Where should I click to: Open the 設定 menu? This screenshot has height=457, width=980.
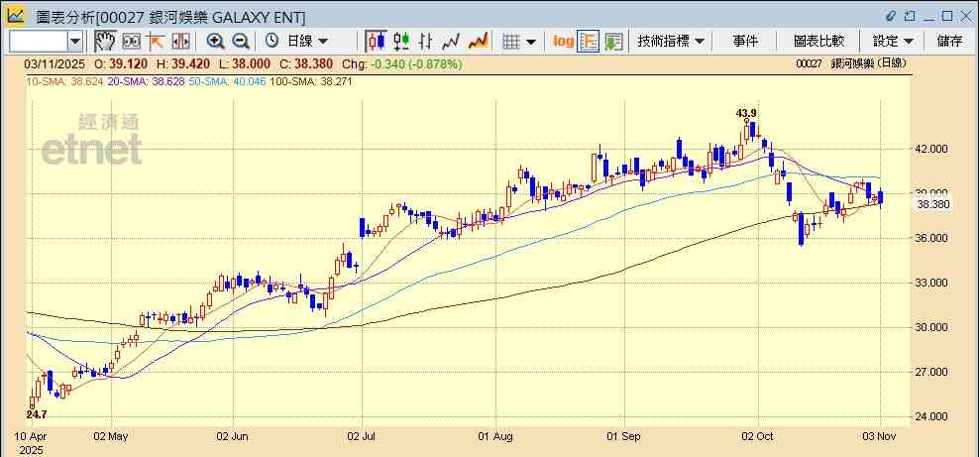[893, 41]
